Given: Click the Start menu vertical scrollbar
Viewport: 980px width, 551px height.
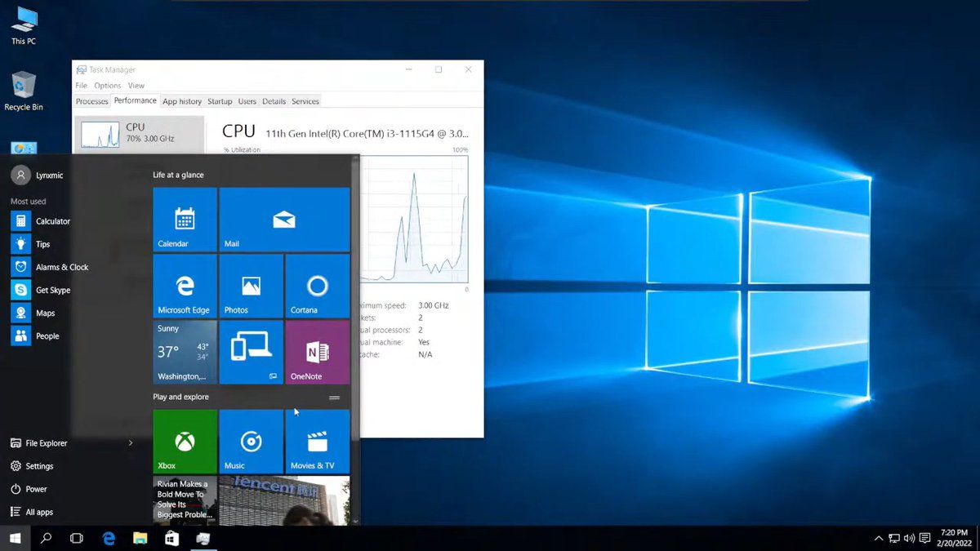Looking at the screenshot, I should point(355,327).
